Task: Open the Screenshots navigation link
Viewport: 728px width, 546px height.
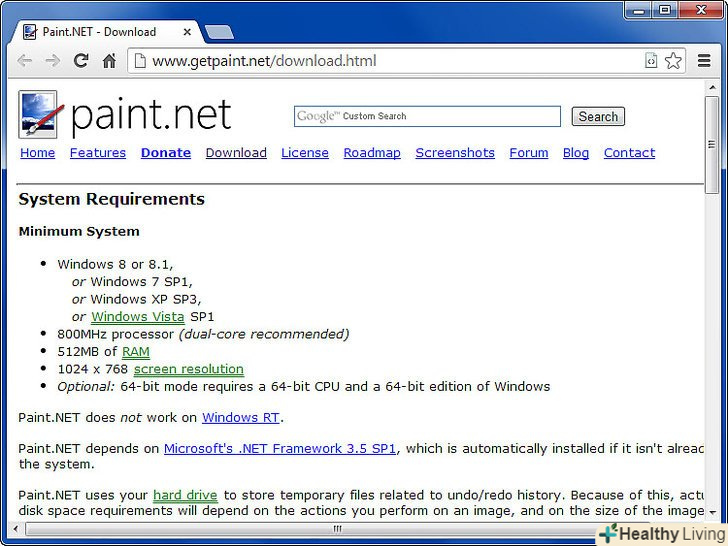Action: point(455,153)
